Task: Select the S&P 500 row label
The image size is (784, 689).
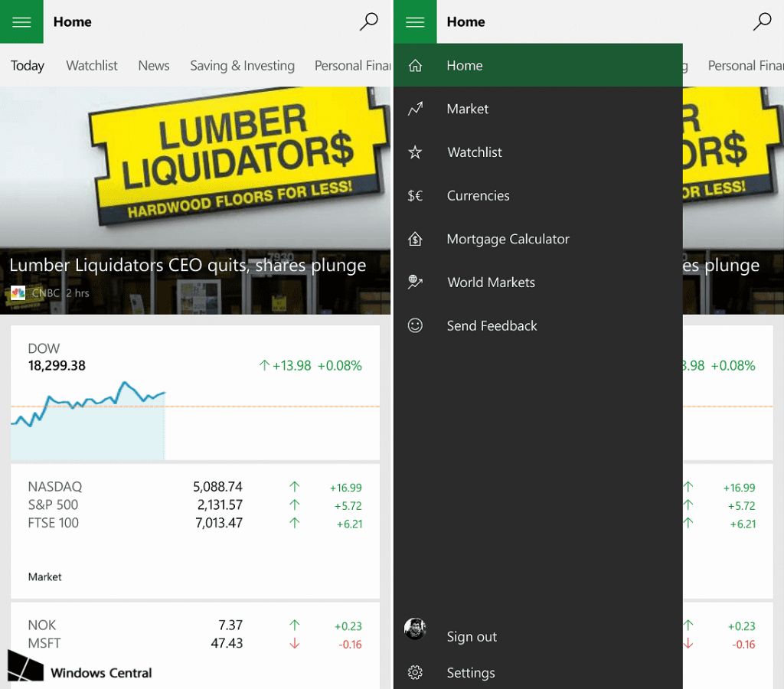Action: [x=53, y=505]
